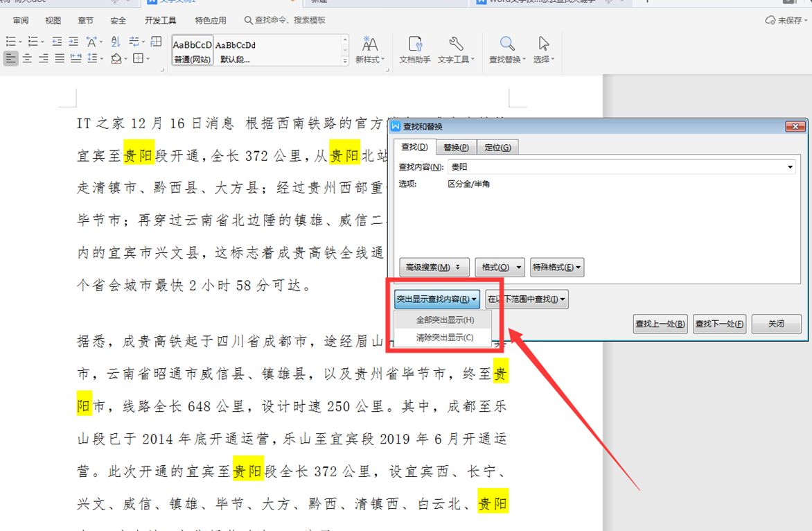This screenshot has height=531, width=812.
Task: Expand the numbered list dropdown arrow
Action: (42, 42)
